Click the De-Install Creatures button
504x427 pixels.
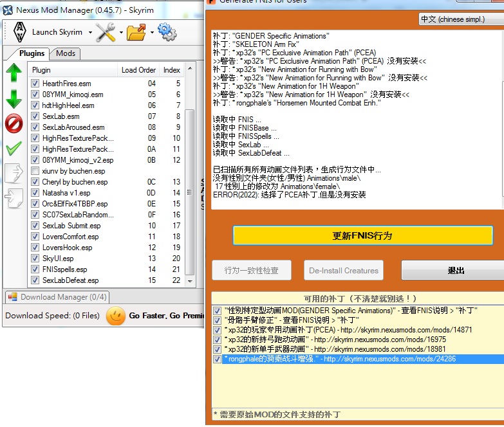[x=344, y=270]
